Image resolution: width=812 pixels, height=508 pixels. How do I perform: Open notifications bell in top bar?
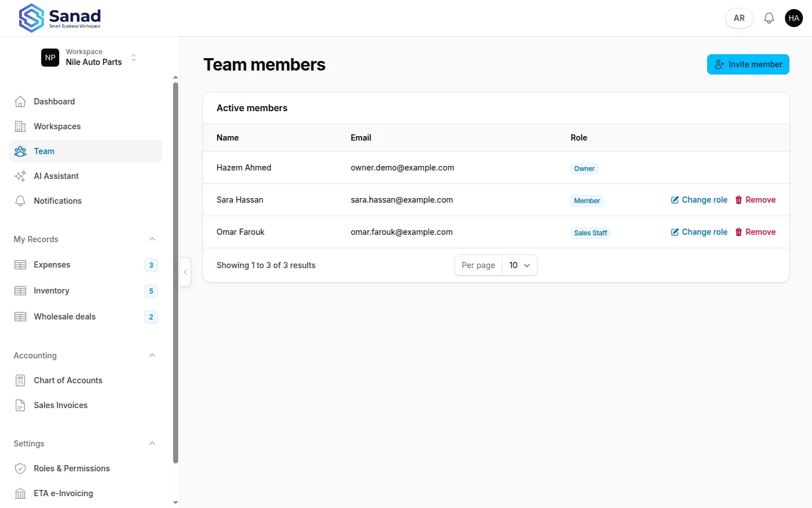[769, 18]
